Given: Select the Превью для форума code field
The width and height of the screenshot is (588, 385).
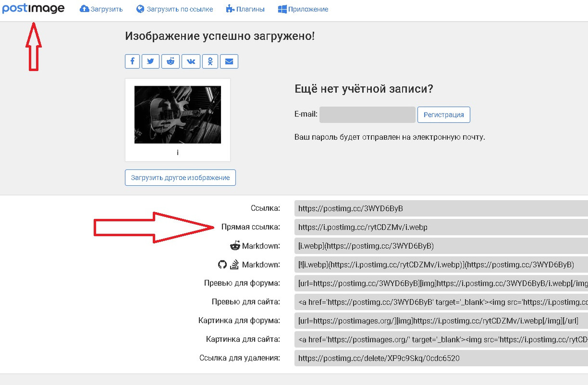Looking at the screenshot, I should point(441,283).
